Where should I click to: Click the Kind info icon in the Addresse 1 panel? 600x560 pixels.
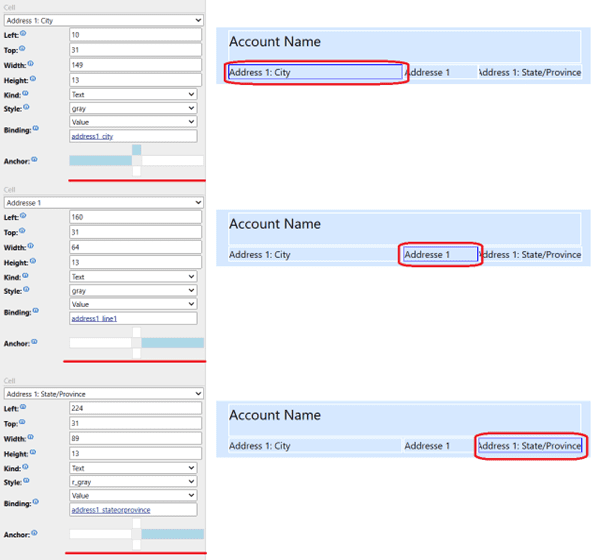tap(26, 275)
